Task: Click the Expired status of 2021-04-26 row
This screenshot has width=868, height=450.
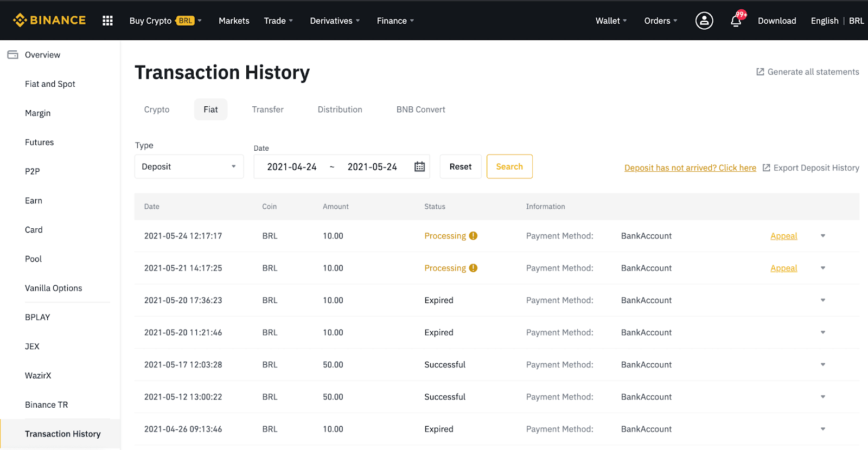Action: 439,429
